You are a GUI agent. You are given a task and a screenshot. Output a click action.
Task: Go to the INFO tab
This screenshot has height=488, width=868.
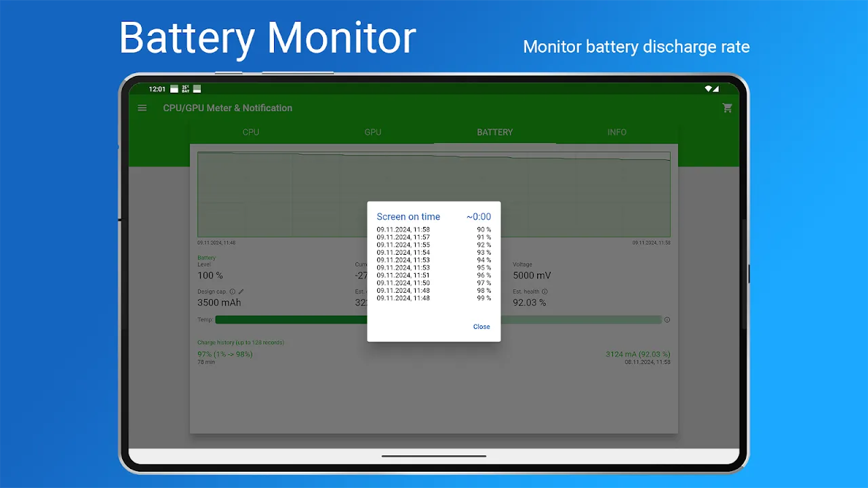click(616, 132)
